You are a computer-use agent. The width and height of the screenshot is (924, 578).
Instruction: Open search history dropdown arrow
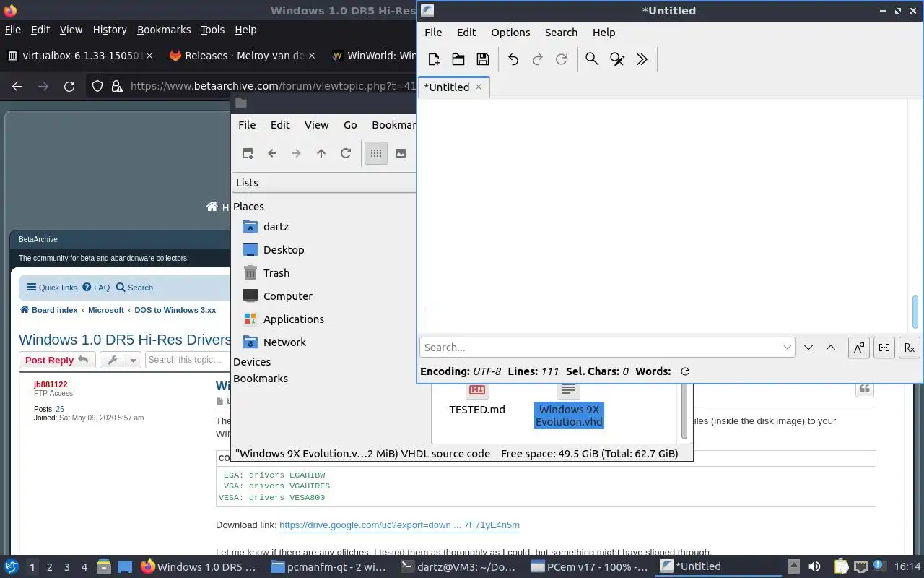(788, 348)
